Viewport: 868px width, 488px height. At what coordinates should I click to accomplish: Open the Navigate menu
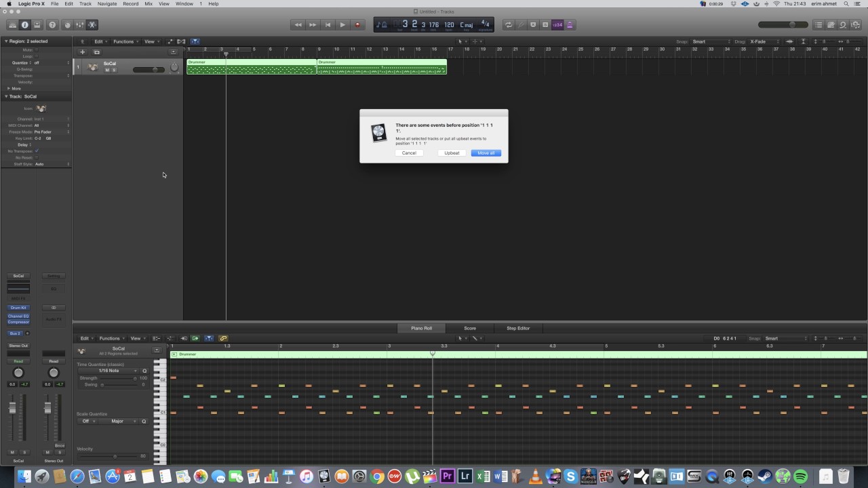point(107,3)
